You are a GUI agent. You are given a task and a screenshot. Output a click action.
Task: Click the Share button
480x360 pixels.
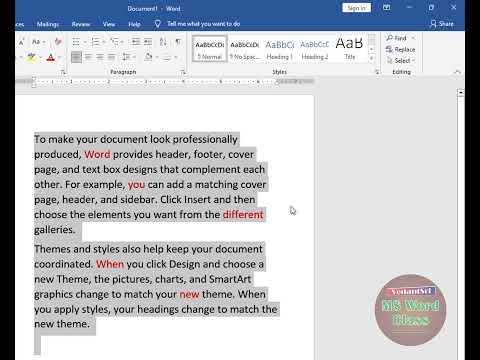[442, 24]
